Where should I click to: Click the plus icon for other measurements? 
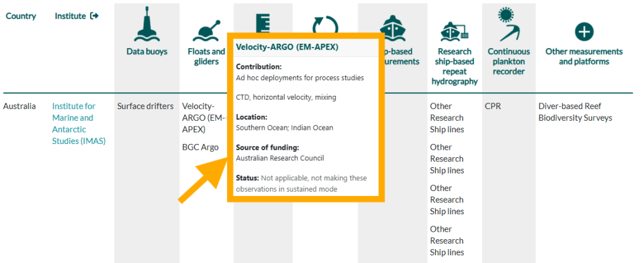583,31
